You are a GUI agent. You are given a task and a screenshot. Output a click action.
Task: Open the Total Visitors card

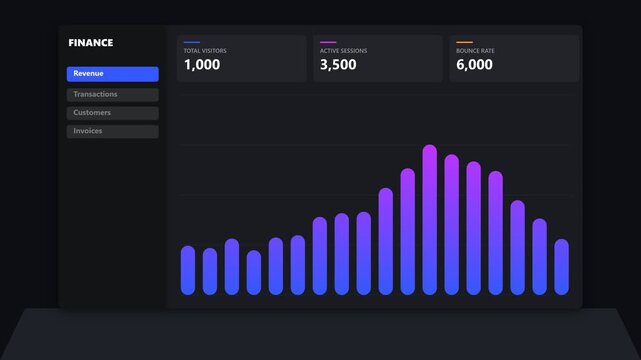242,58
